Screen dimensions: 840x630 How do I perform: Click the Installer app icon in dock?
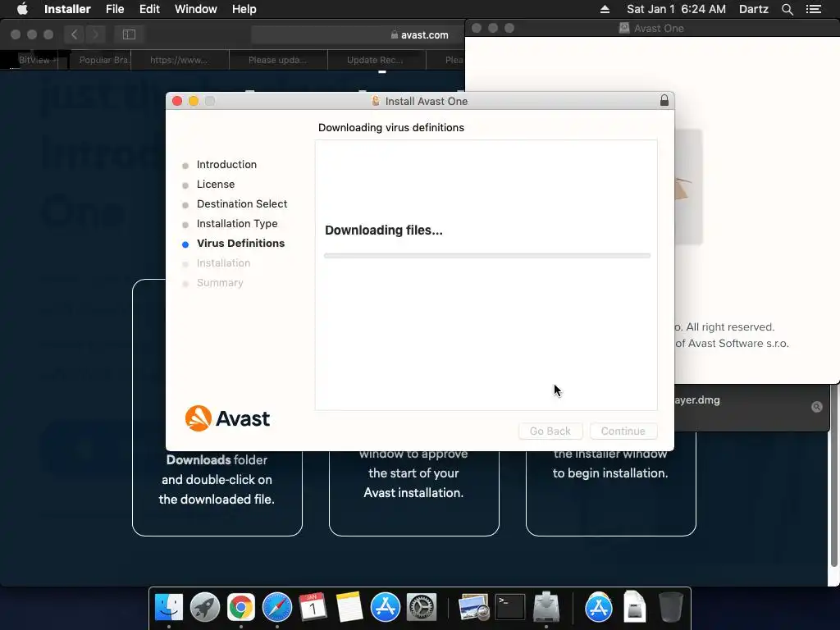[x=546, y=608]
